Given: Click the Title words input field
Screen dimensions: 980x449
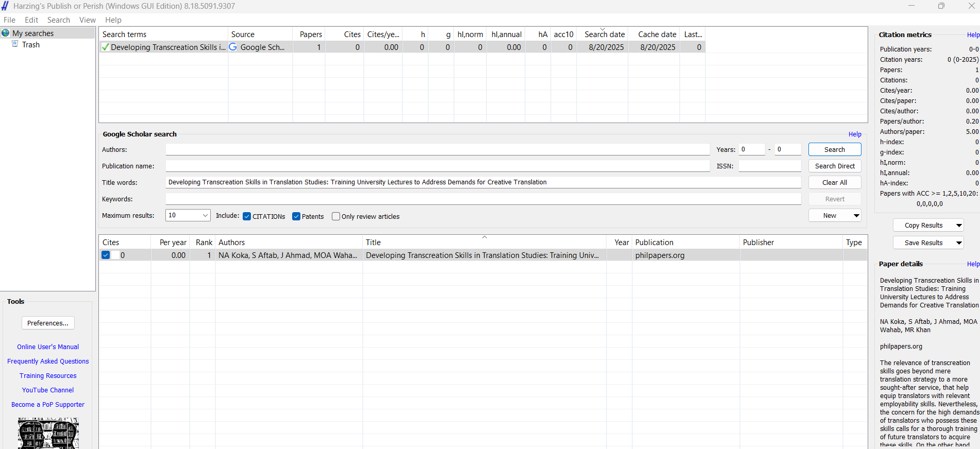Looking at the screenshot, I should coord(483,182).
